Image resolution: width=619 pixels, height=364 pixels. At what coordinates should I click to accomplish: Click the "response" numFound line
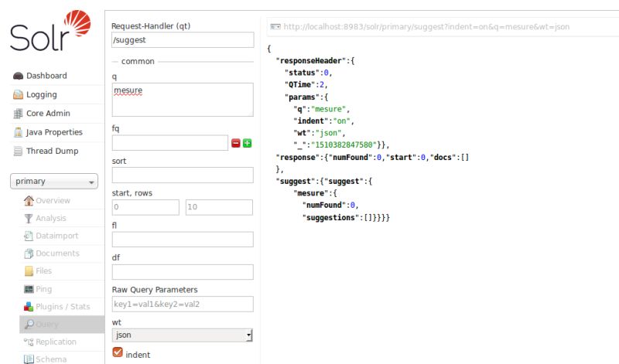pyautogui.click(x=372, y=158)
